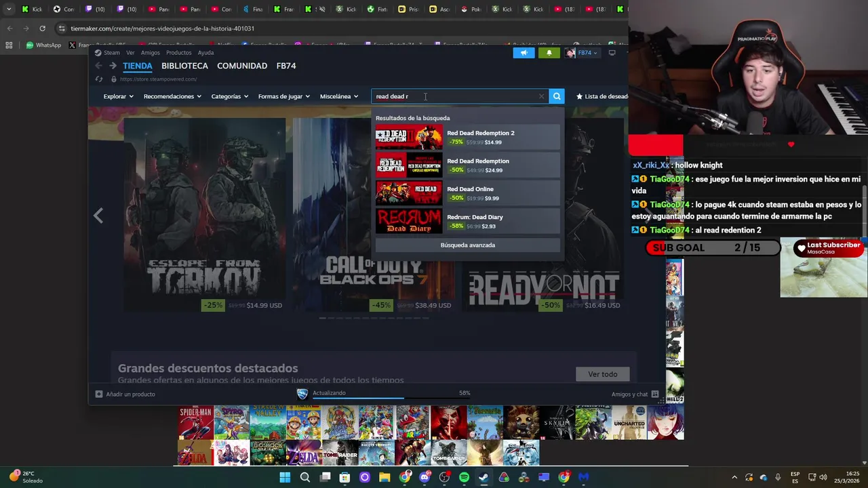This screenshot has height=488, width=868.
Task: Click Chrome's site info icon
Action: click(x=62, y=28)
